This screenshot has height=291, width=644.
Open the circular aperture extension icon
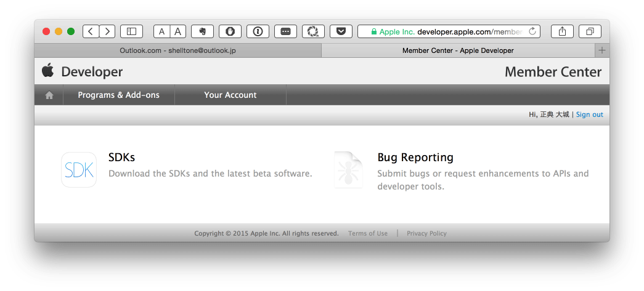pos(314,31)
